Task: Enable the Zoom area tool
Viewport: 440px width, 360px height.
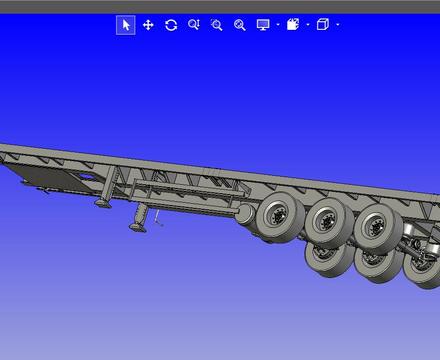Action: coord(216,25)
